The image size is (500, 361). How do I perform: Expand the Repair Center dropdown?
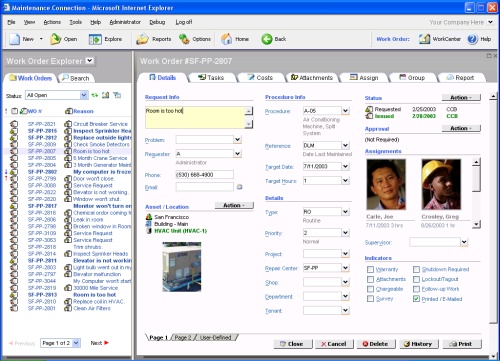coord(345,268)
